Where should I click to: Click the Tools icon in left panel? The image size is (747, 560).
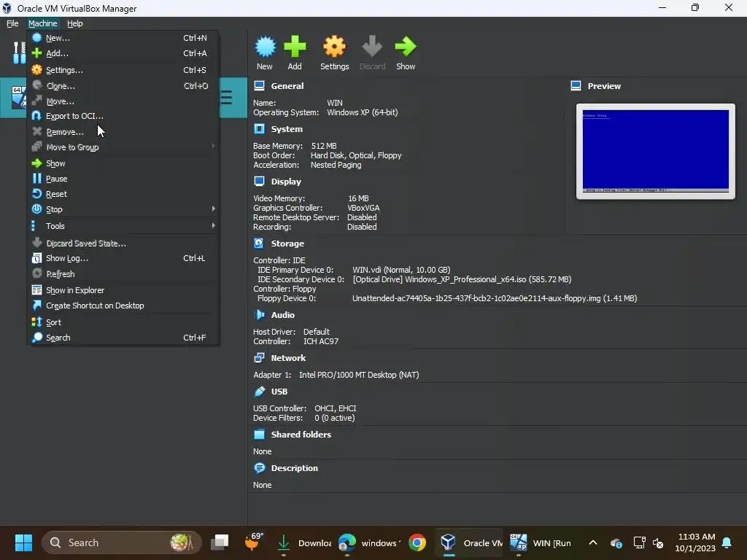[x=18, y=52]
